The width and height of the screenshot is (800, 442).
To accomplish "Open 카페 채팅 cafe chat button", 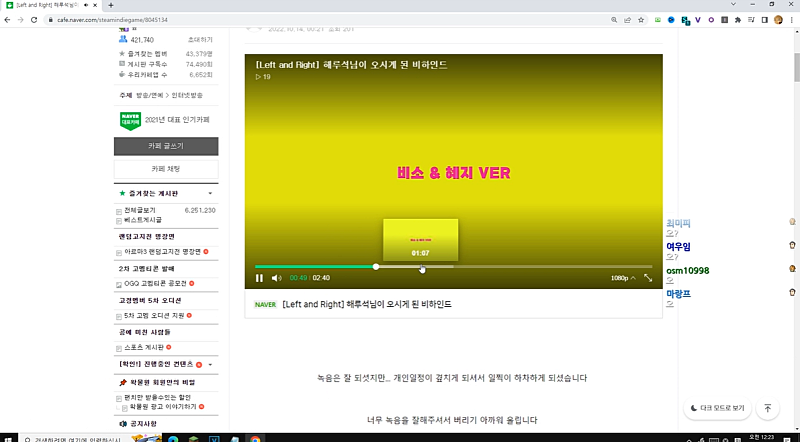I will click(x=166, y=169).
